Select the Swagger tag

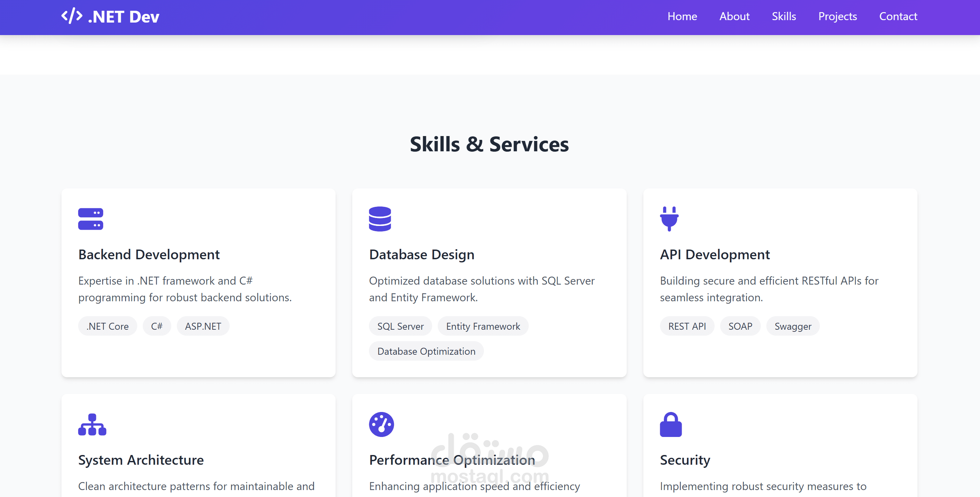click(x=793, y=326)
